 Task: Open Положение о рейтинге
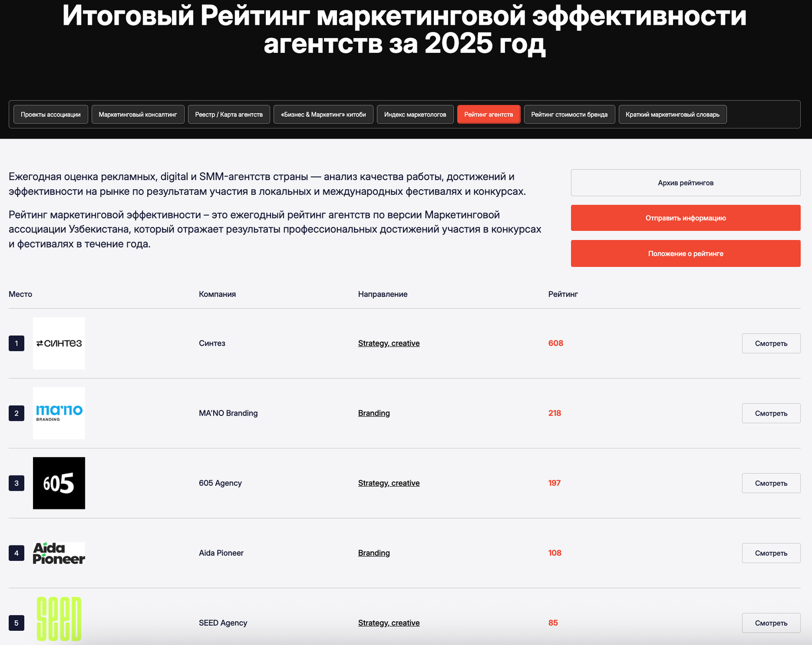point(686,253)
